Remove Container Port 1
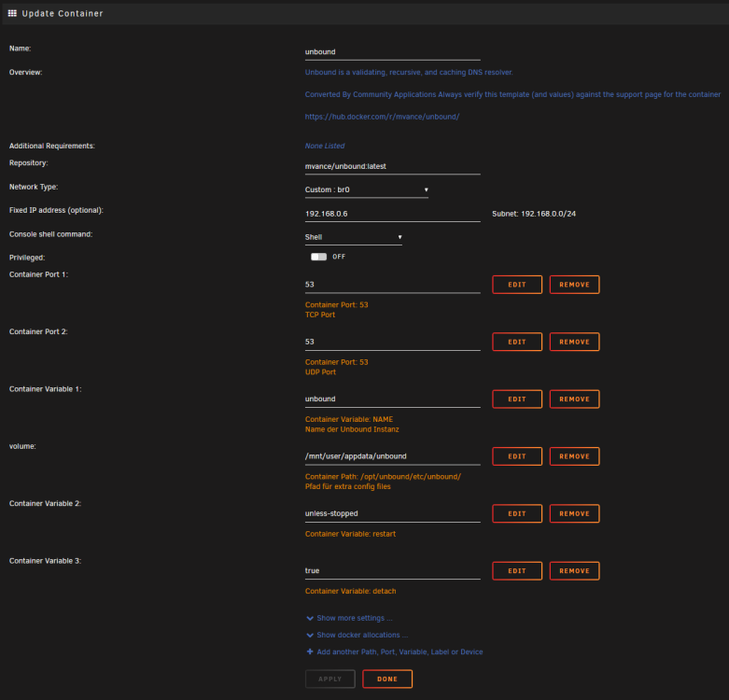This screenshot has height=700, width=729. coord(575,285)
